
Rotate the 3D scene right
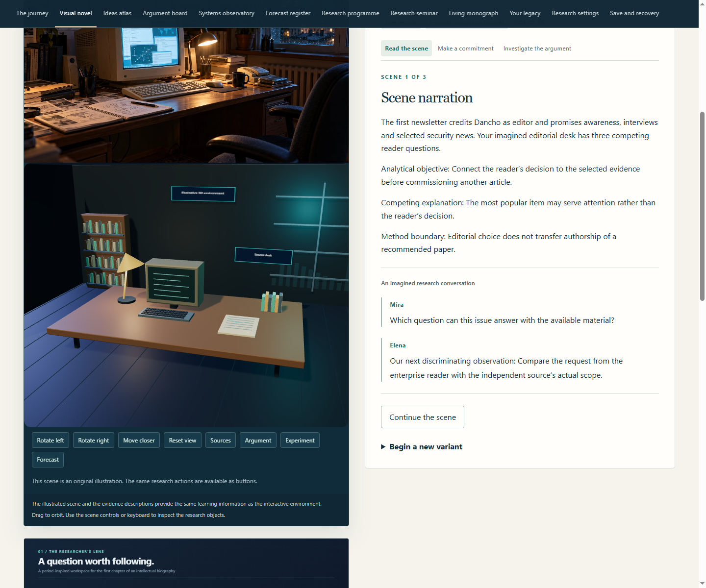(94, 441)
